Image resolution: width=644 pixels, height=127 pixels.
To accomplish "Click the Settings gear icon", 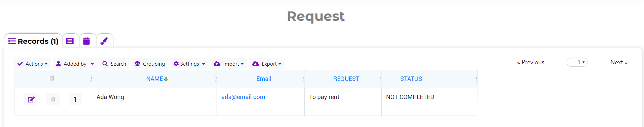I will pyautogui.click(x=176, y=64).
